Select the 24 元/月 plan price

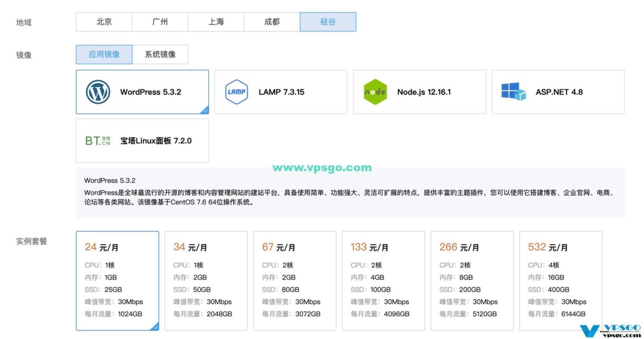coord(102,247)
